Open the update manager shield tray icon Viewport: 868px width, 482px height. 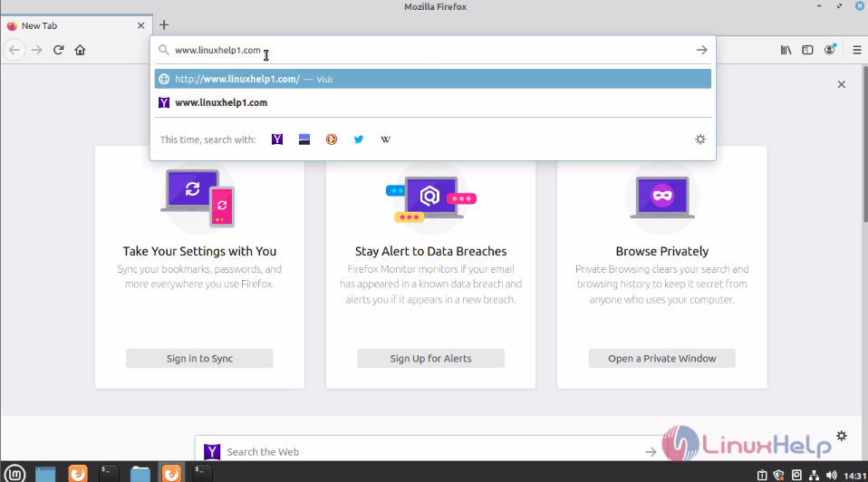click(779, 476)
